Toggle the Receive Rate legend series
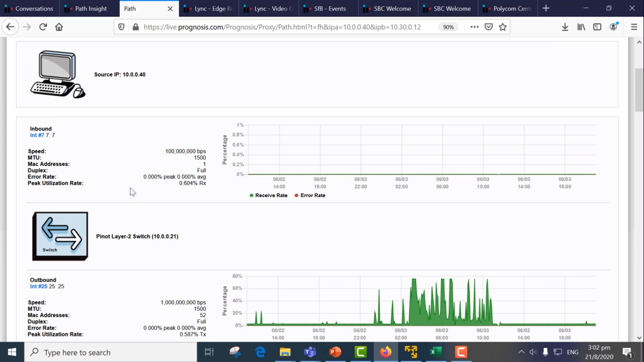The height and width of the screenshot is (362, 644). [x=268, y=195]
